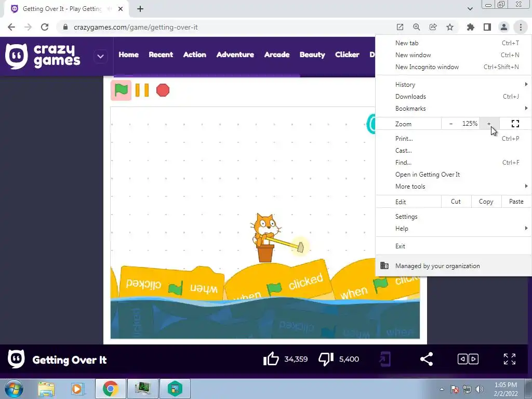The width and height of the screenshot is (532, 399).
Task: Click the browser forward arrow
Action: click(x=28, y=27)
